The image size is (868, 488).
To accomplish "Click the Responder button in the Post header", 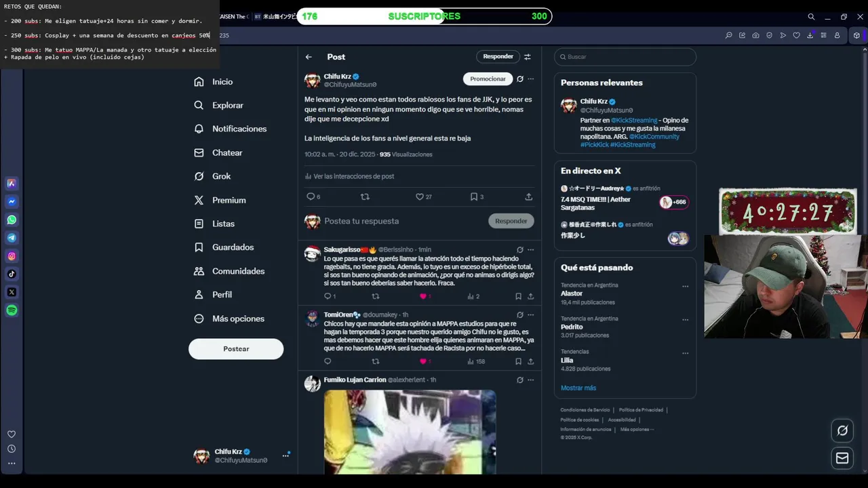I will point(498,57).
